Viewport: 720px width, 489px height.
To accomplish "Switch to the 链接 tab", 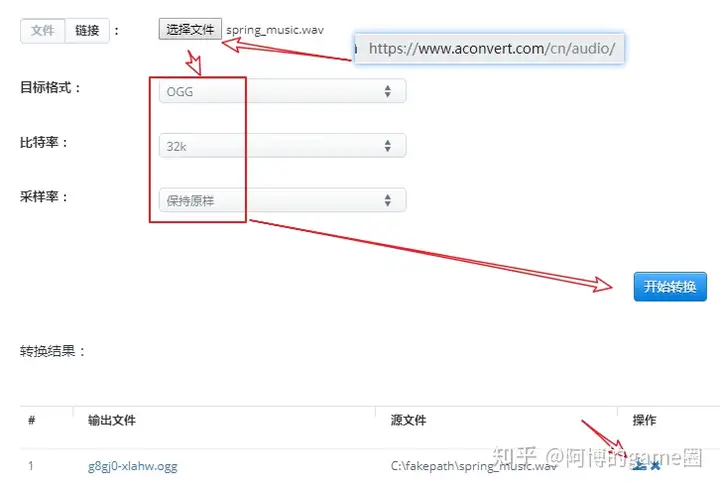I will pyautogui.click(x=87, y=31).
